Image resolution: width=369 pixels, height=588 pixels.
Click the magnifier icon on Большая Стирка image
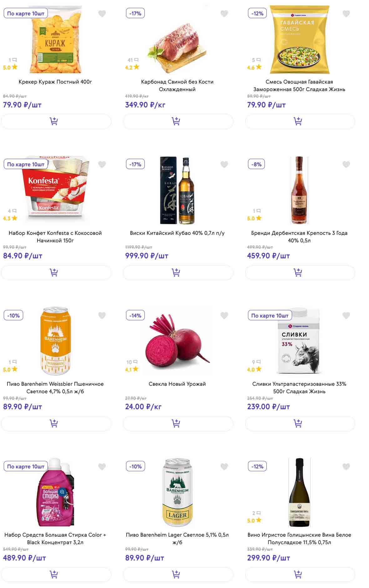click(62, 492)
